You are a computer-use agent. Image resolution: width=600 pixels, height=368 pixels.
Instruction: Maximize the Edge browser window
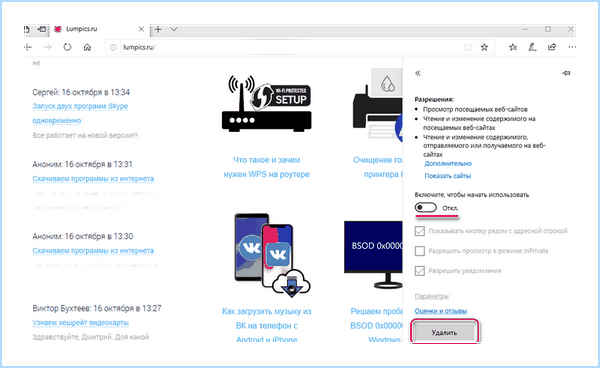[x=548, y=29]
